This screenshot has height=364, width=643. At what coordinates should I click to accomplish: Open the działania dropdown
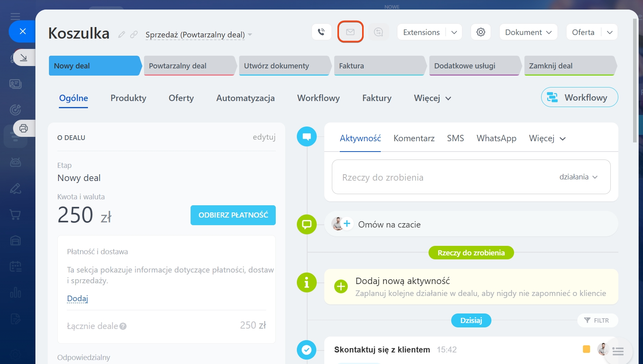[x=579, y=177]
